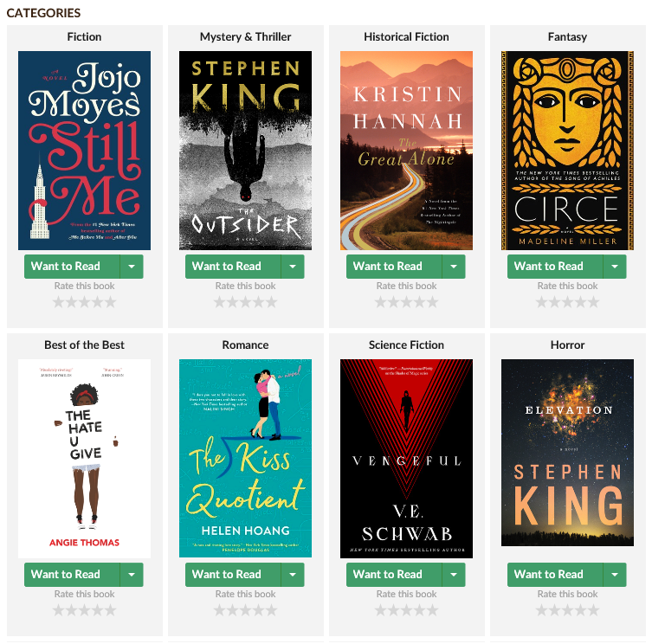Image resolution: width=652 pixels, height=644 pixels.
Task: Give Circe a four-star rating
Action: pos(580,302)
